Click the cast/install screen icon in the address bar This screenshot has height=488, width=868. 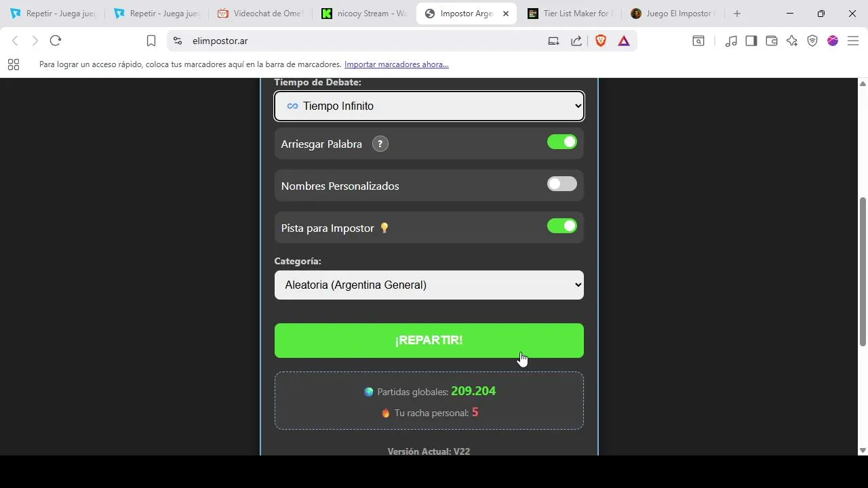(x=553, y=41)
